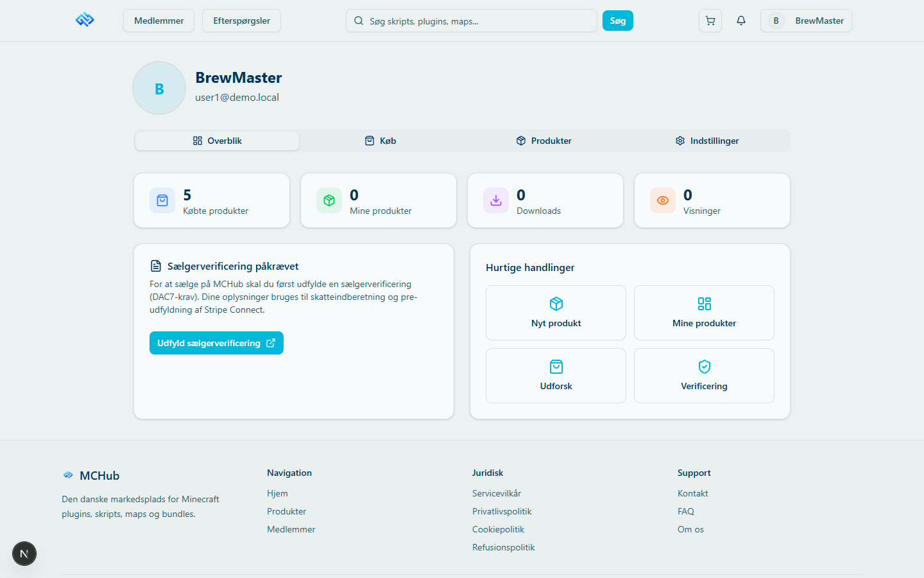Switch to the Køb tab
This screenshot has height=578, width=924.
pyautogui.click(x=381, y=141)
